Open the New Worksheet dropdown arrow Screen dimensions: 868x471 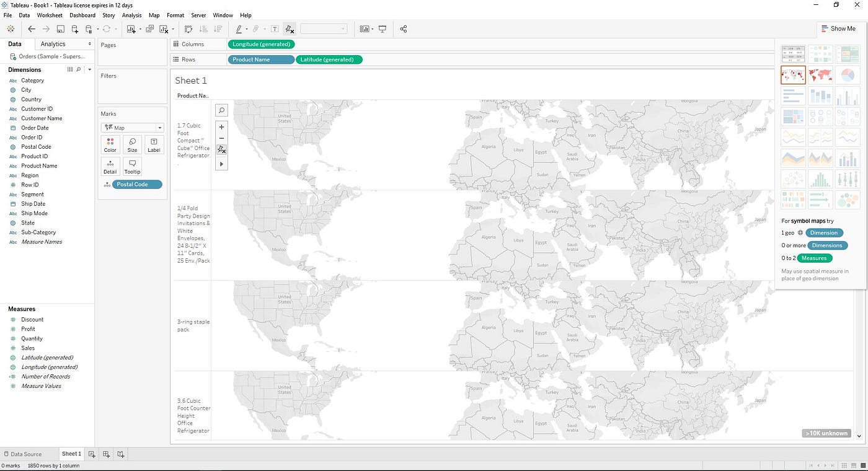139,29
